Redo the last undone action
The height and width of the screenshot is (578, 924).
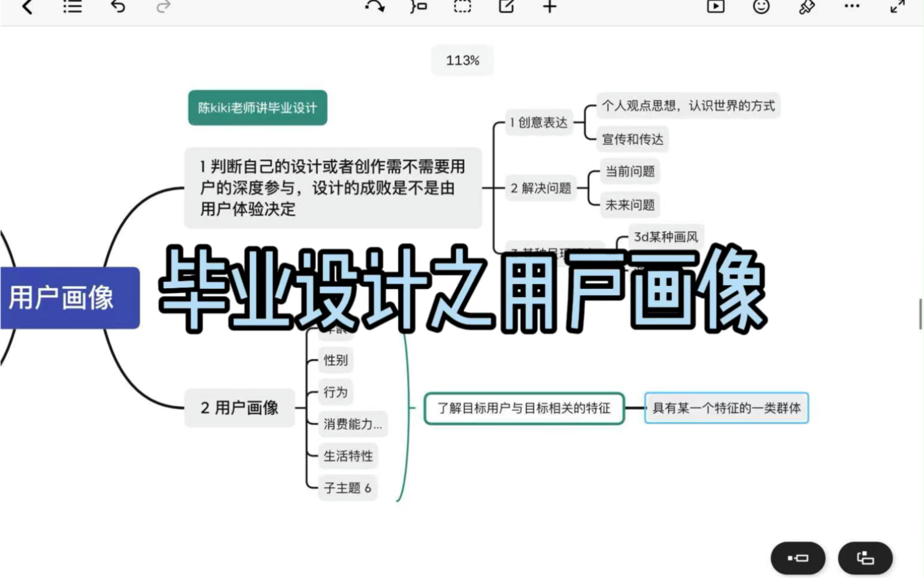[x=164, y=7]
